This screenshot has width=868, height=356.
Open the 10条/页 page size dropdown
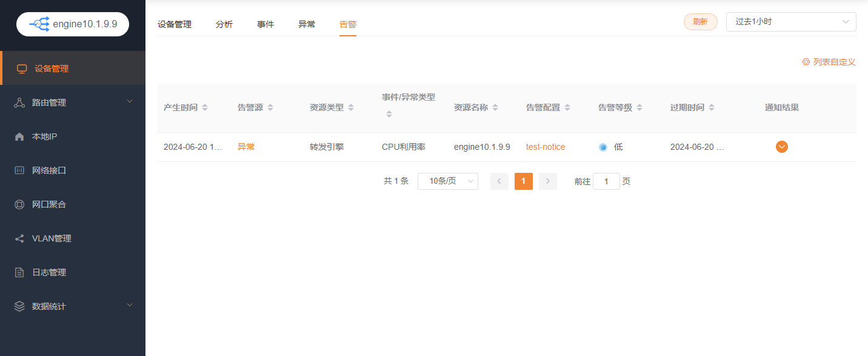[x=447, y=181]
